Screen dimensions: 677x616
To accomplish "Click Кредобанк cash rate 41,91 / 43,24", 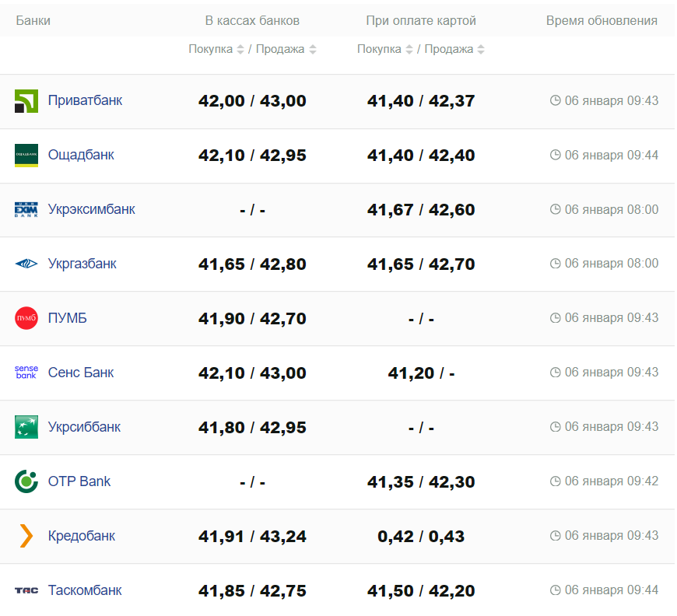I will 252,536.
